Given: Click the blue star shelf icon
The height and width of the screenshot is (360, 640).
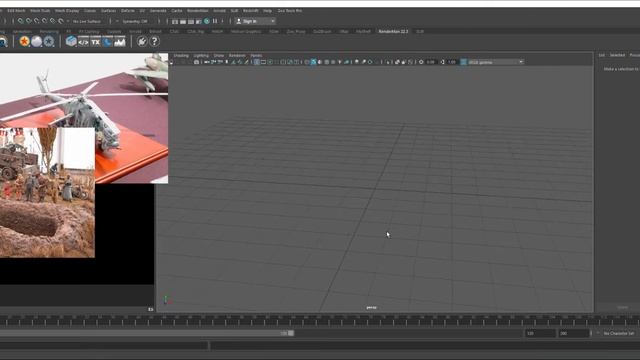Looking at the screenshot, I should coord(49,41).
